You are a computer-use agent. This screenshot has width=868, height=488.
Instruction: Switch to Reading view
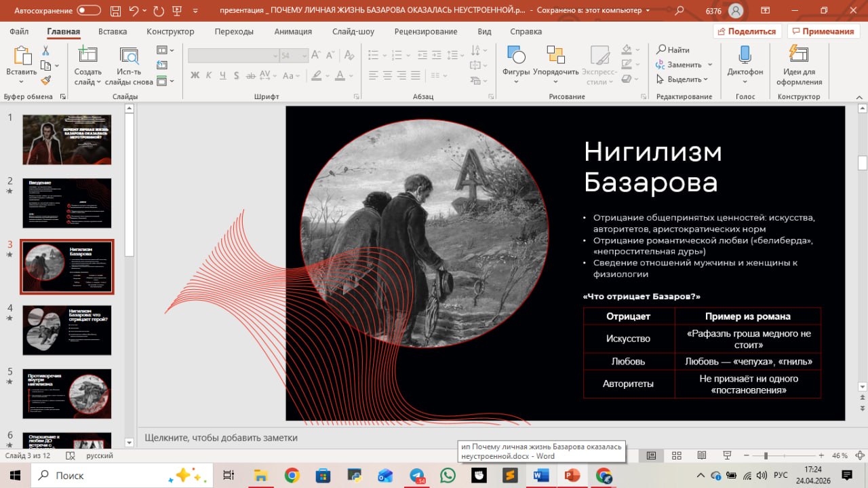coord(701,455)
